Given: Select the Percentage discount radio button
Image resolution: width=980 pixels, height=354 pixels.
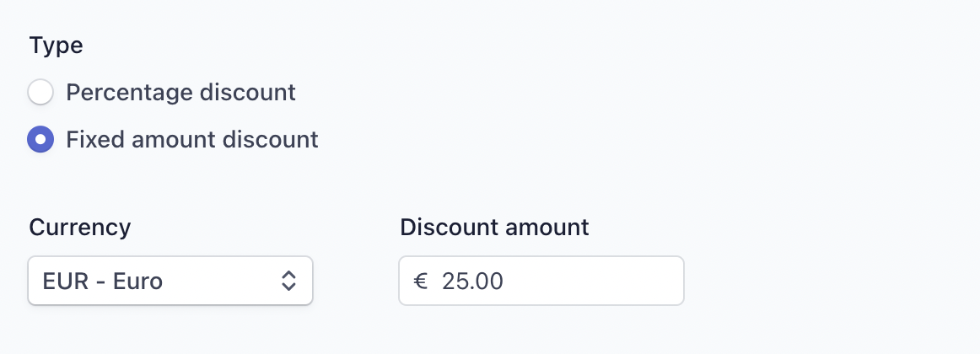Looking at the screenshot, I should (40, 93).
